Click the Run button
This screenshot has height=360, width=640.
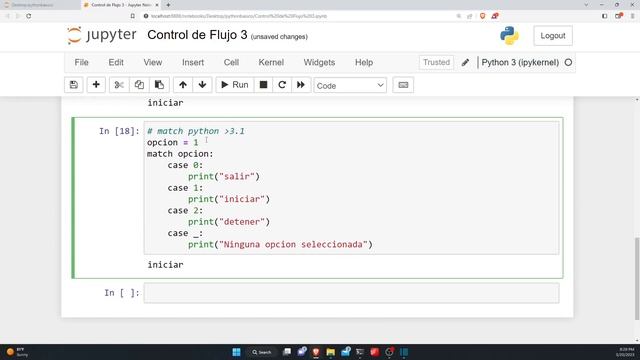coord(235,85)
